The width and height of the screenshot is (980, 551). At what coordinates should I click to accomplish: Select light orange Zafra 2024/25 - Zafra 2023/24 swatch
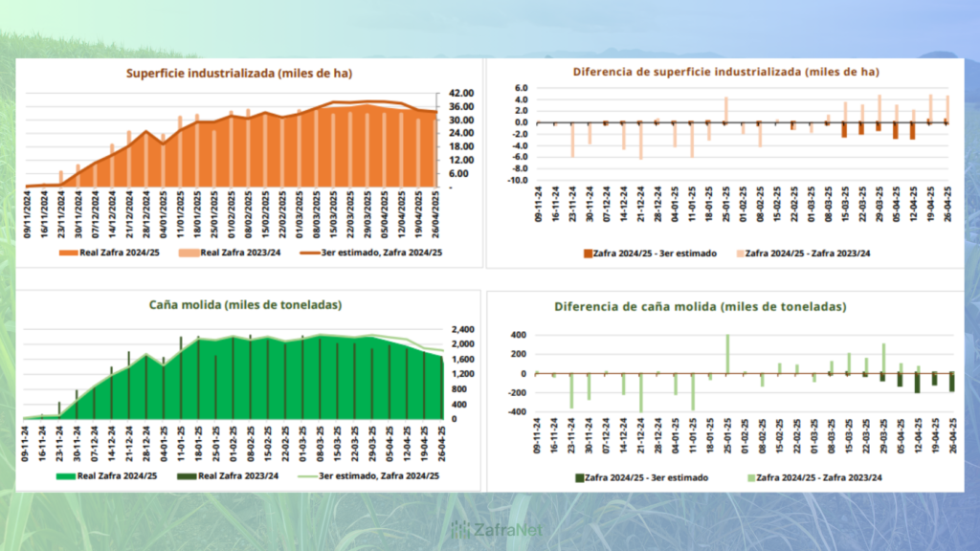pyautogui.click(x=742, y=253)
